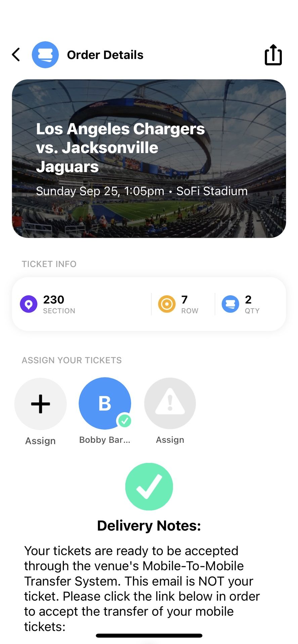This screenshot has width=298, height=644.
Task: Tap the orange row target icon
Action: pos(167,304)
